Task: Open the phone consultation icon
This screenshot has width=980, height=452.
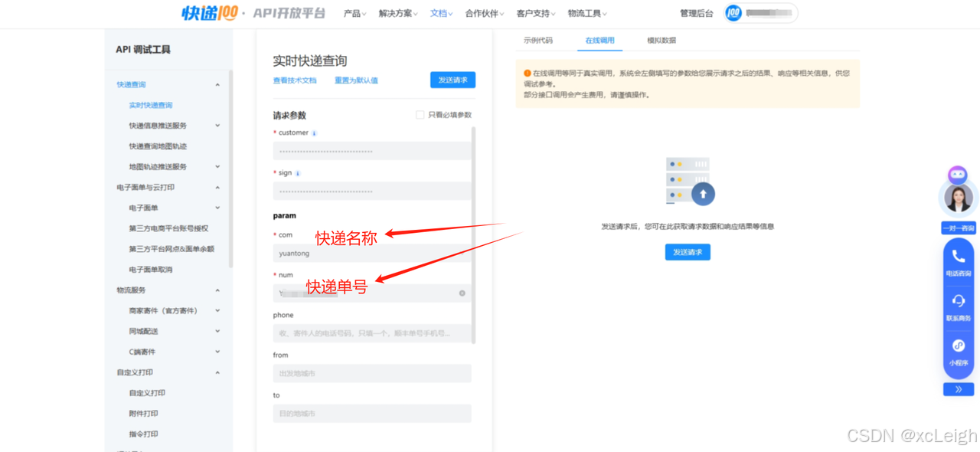Action: (959, 257)
